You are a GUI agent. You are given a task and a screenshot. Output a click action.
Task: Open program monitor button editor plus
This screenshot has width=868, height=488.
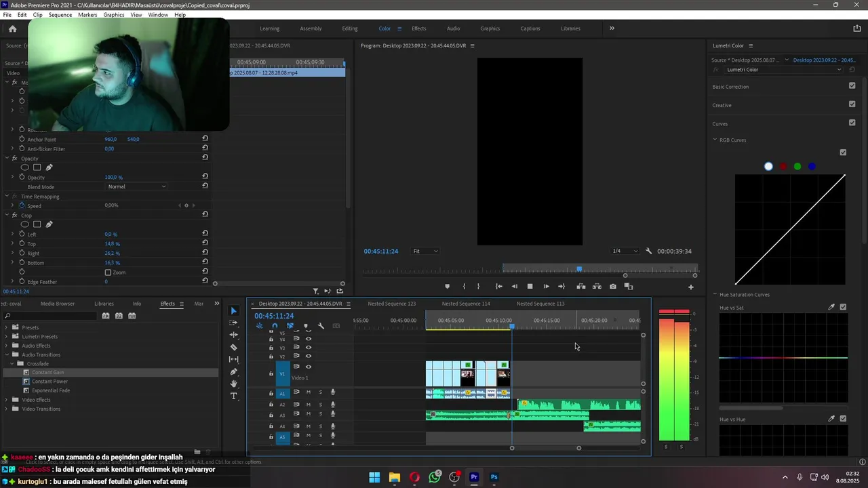(691, 287)
